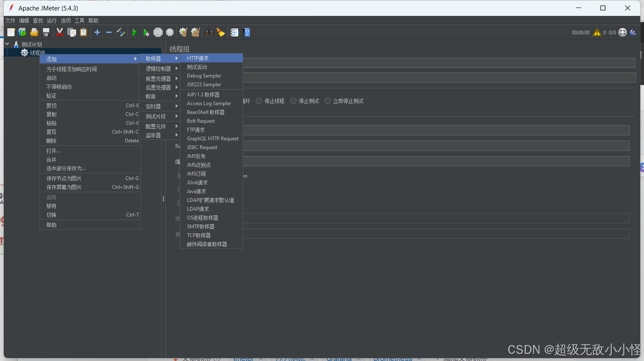This screenshot has height=361, width=644.
Task: Expand the 断言 submenu
Action: pos(160,96)
